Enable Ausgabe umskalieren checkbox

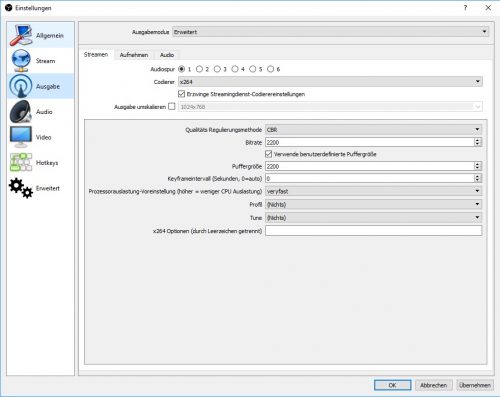(x=172, y=106)
